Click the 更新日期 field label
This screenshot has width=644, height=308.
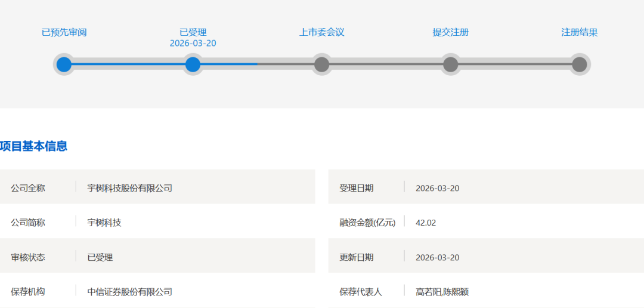pyautogui.click(x=357, y=257)
